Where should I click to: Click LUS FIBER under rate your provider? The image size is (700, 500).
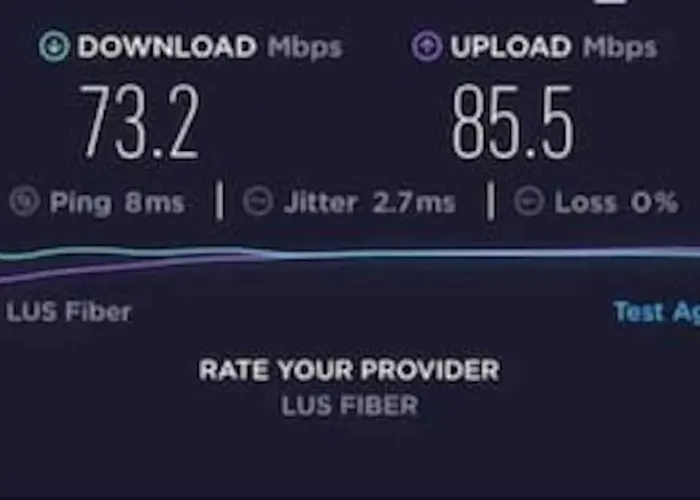click(350, 405)
